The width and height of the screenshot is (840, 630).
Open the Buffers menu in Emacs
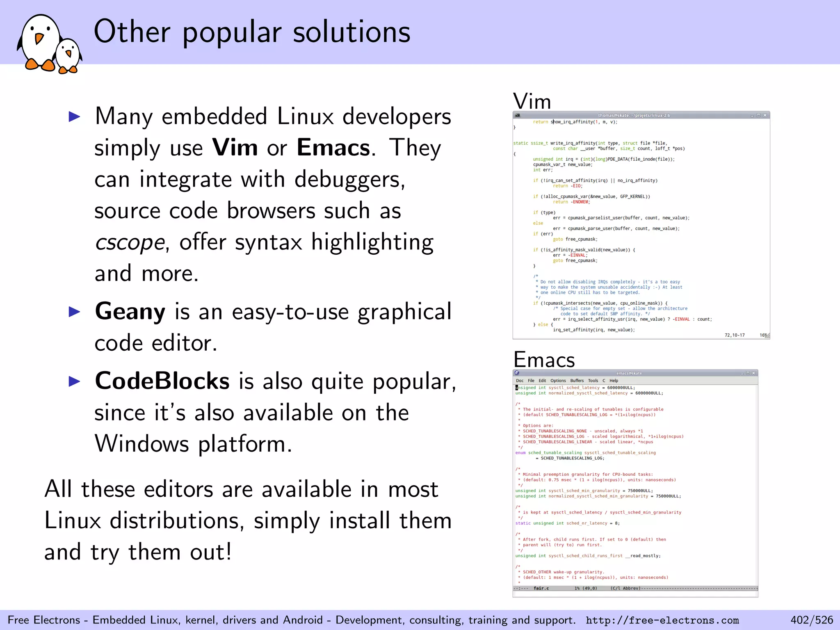click(577, 381)
